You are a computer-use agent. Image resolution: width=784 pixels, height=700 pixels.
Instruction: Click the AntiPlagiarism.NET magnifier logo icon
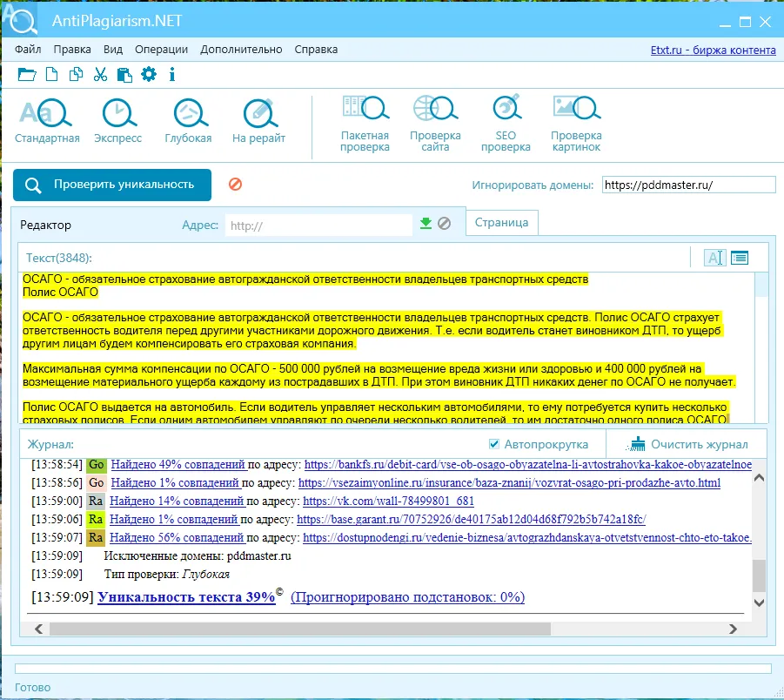click(20, 19)
